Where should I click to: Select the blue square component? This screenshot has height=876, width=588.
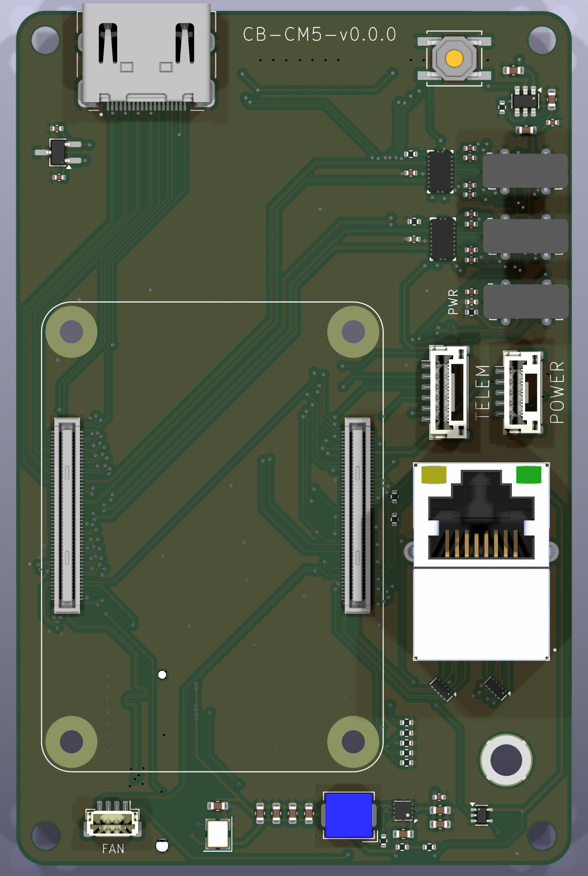click(349, 815)
